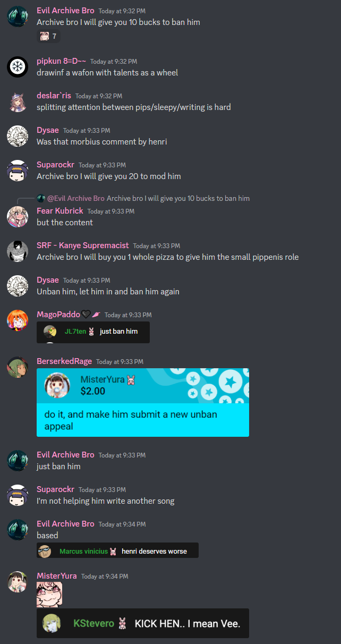
Task: Open BerserkedRage's avatar
Action: [x=18, y=367]
